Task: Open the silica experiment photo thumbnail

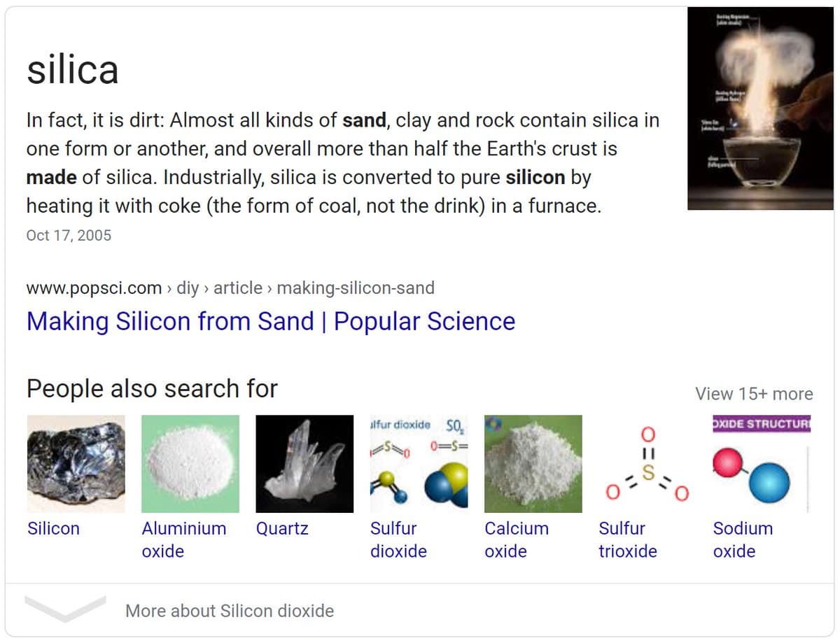Action: pyautogui.click(x=760, y=108)
